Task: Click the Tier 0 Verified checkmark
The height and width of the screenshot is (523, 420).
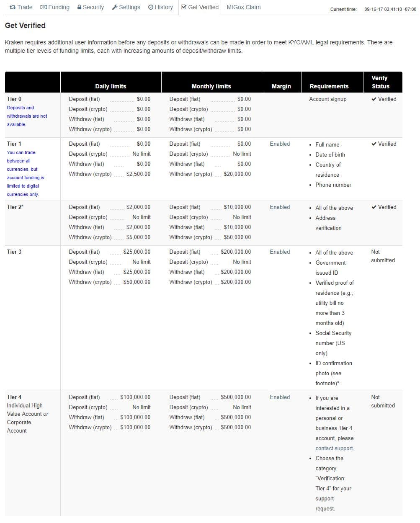Action: [x=374, y=99]
